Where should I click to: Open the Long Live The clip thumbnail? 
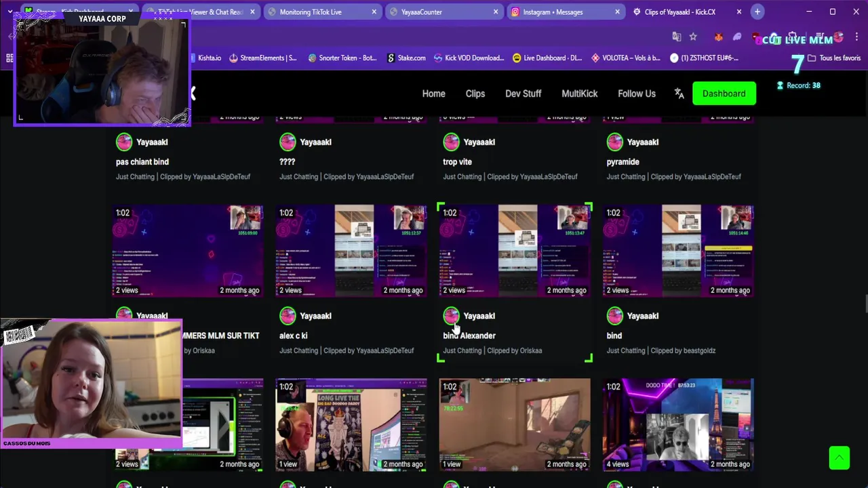tap(351, 424)
